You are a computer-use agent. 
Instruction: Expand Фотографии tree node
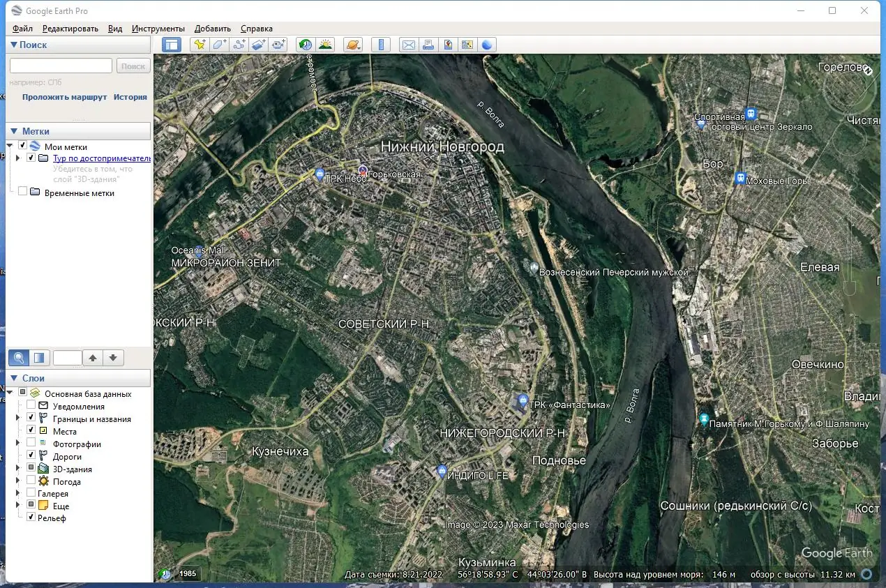click(17, 444)
